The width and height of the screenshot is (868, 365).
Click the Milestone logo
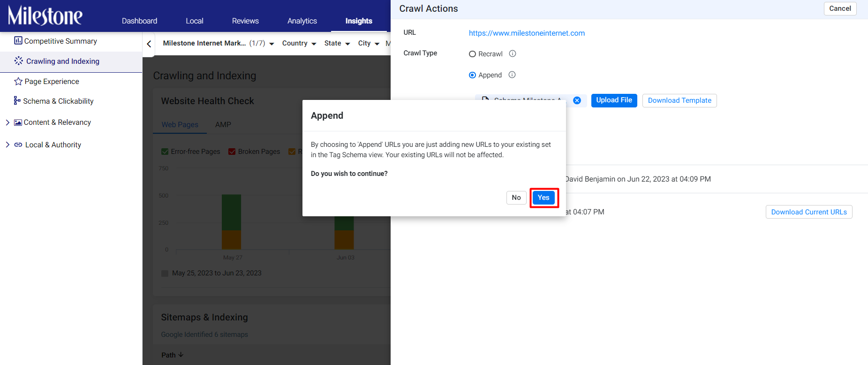click(45, 15)
